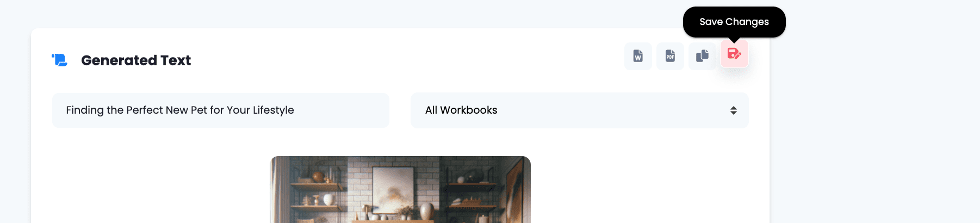Open the All Workbooks dropdown
Image resolution: width=980 pixels, height=223 pixels.
(580, 110)
